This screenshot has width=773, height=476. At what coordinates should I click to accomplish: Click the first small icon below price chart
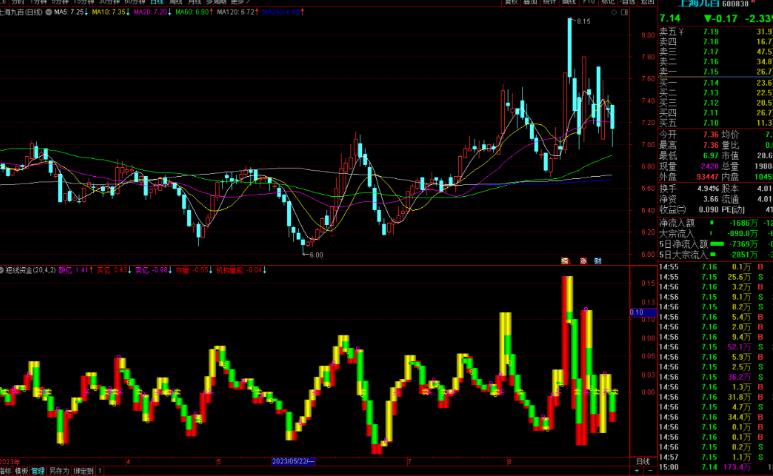pos(565,261)
